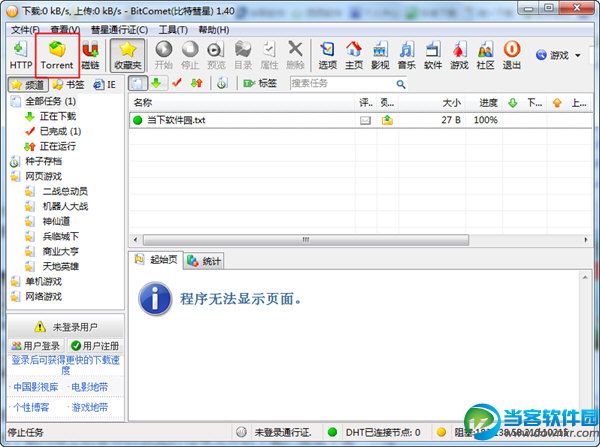
Task: Click the Start (开始) task icon
Action: (x=164, y=55)
